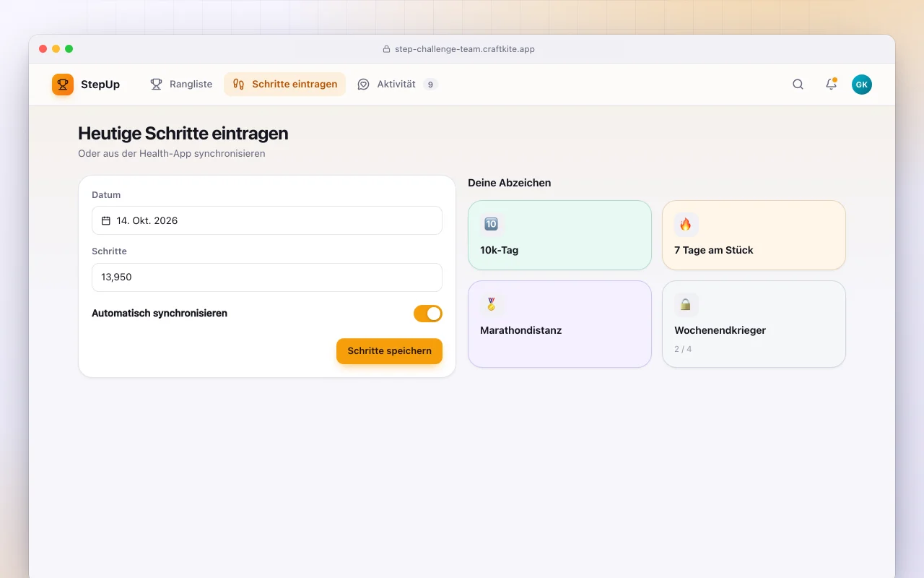Click the Schritte field label
The height and width of the screenshot is (578, 924).
[x=109, y=251]
